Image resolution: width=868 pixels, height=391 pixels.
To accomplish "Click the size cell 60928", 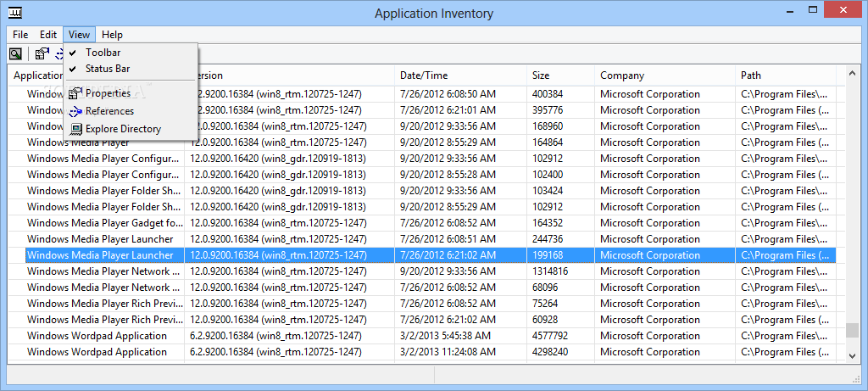I will (545, 320).
